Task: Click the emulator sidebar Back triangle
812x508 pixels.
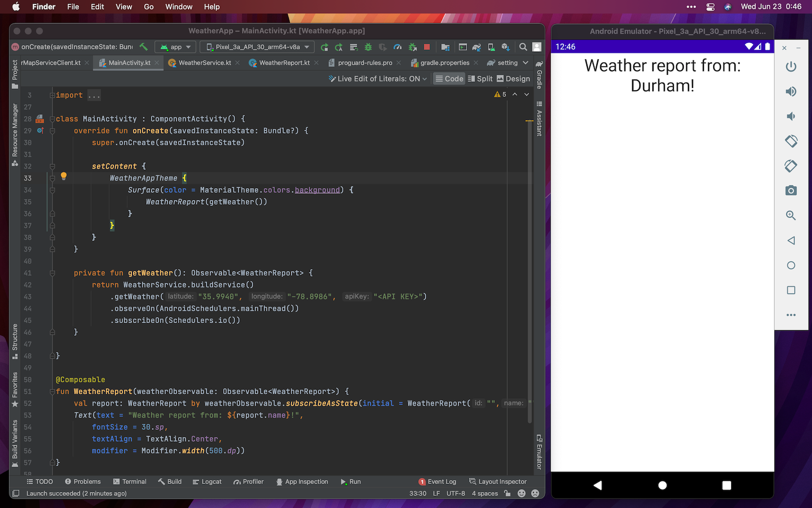Action: (x=791, y=240)
